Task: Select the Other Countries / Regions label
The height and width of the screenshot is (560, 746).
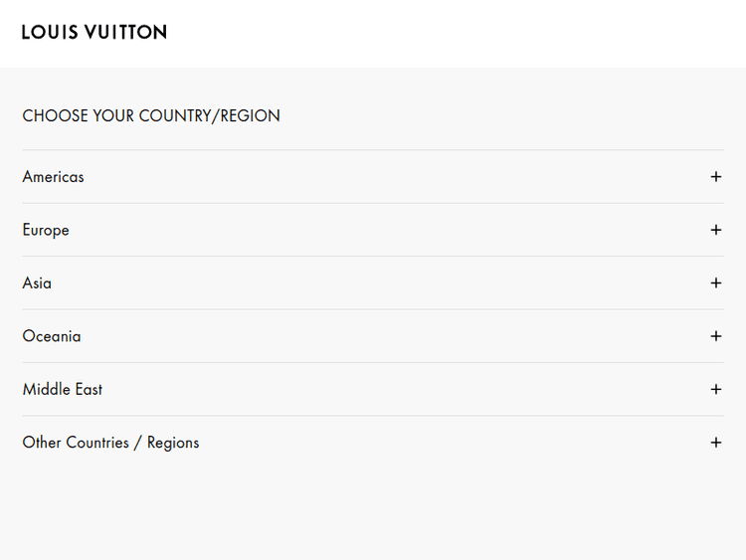Action: pyautogui.click(x=110, y=443)
